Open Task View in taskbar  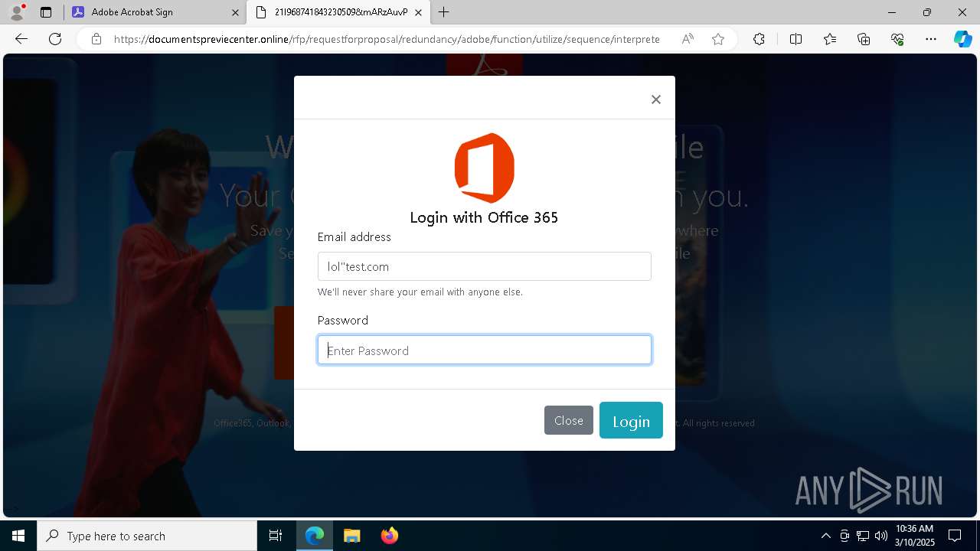[x=276, y=536]
